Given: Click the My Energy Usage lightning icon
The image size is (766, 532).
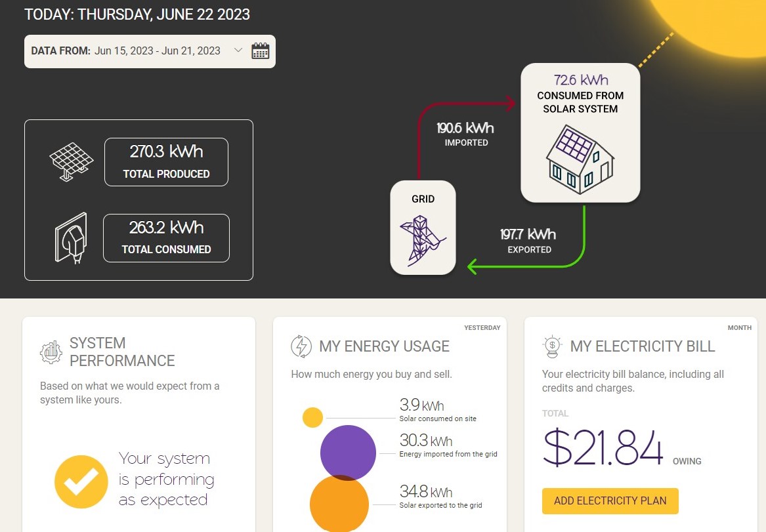Looking at the screenshot, I should coord(301,346).
